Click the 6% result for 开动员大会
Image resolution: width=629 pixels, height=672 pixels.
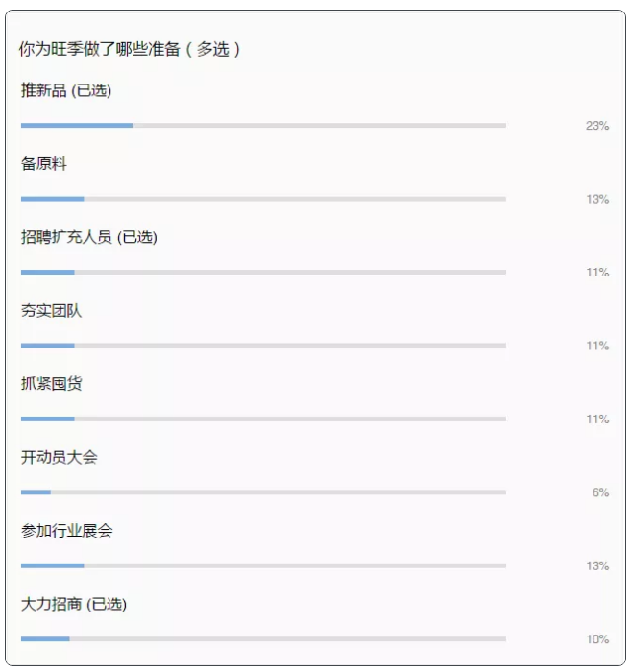point(600,492)
